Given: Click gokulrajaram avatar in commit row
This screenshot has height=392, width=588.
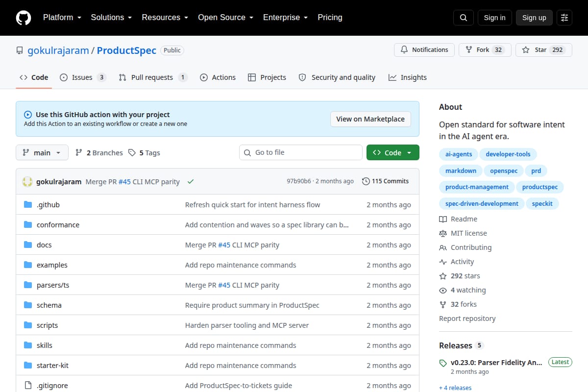Looking at the screenshot, I should click(x=27, y=181).
